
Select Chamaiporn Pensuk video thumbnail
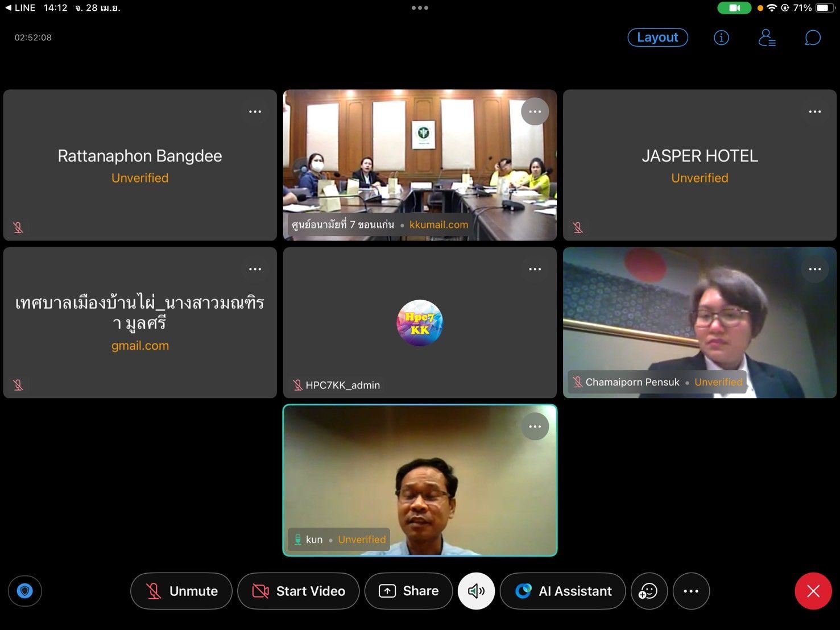click(x=700, y=322)
